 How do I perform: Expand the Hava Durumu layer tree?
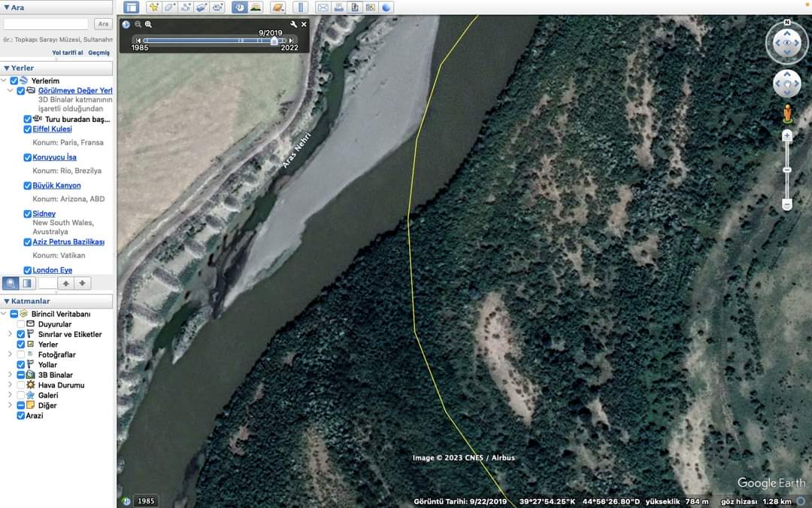(10, 385)
